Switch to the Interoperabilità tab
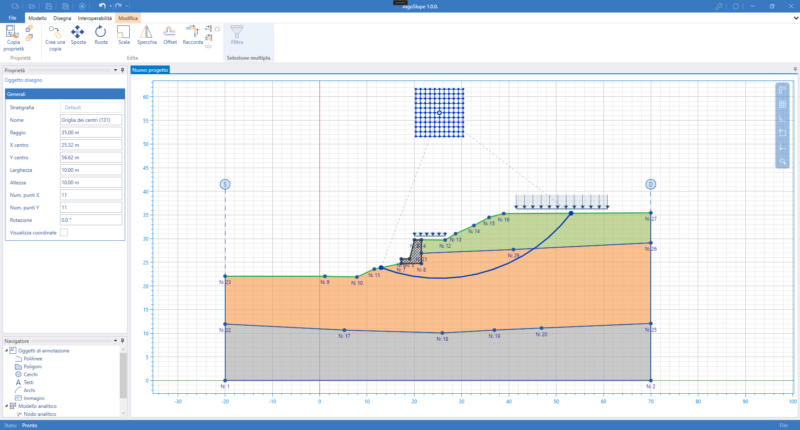The height and width of the screenshot is (430, 800). click(x=94, y=18)
